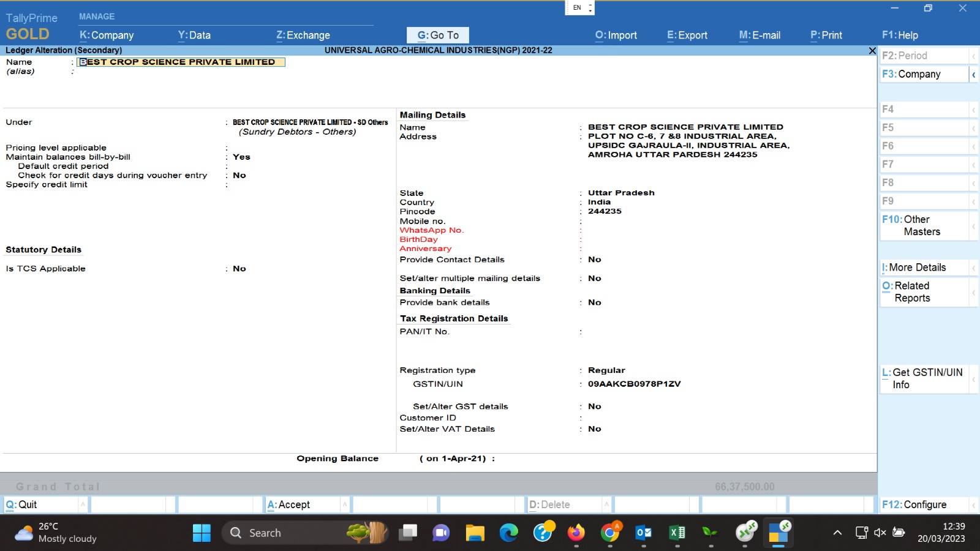The width and height of the screenshot is (980, 551).
Task: Toggle Maintain balances bill-by-bill Yes value
Action: [241, 157]
